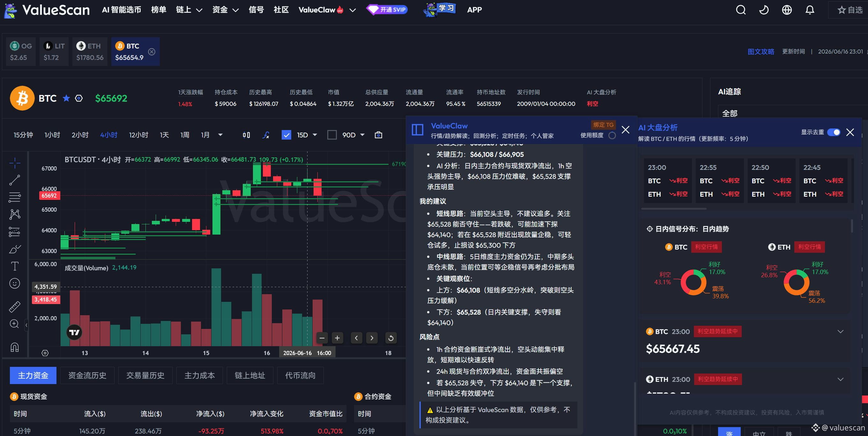
Task: Open the 学习 mascot link
Action: [439, 10]
